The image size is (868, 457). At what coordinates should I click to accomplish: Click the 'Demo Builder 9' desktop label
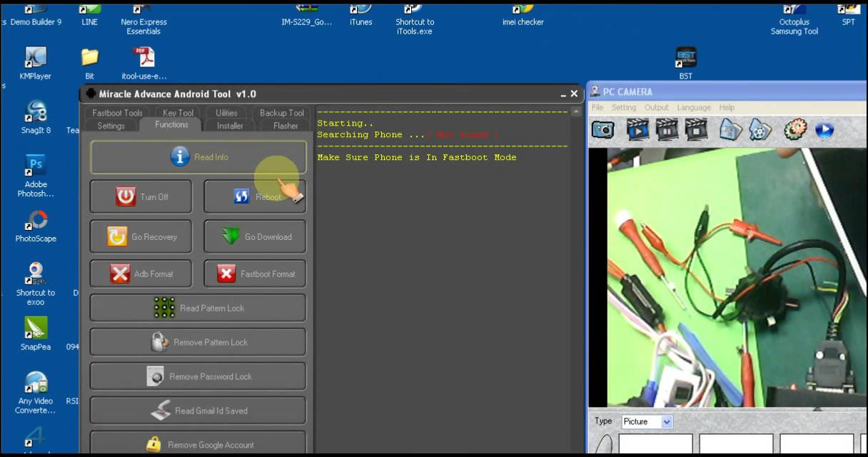click(x=36, y=22)
